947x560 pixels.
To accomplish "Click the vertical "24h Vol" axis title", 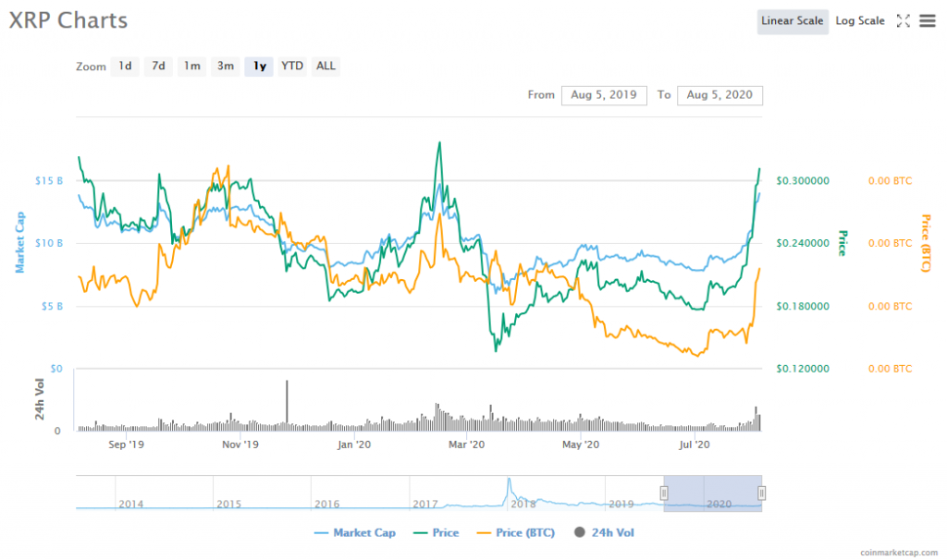I will pos(39,399).
